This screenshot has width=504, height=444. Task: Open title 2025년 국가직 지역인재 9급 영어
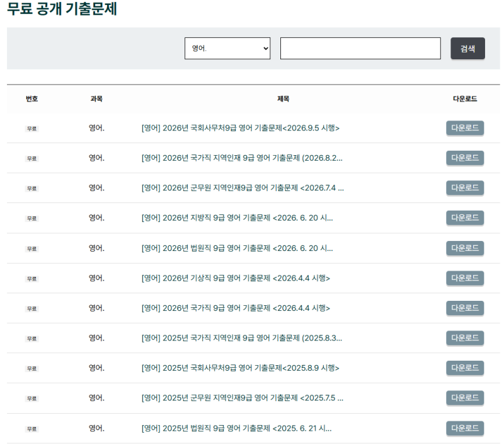[242, 338]
